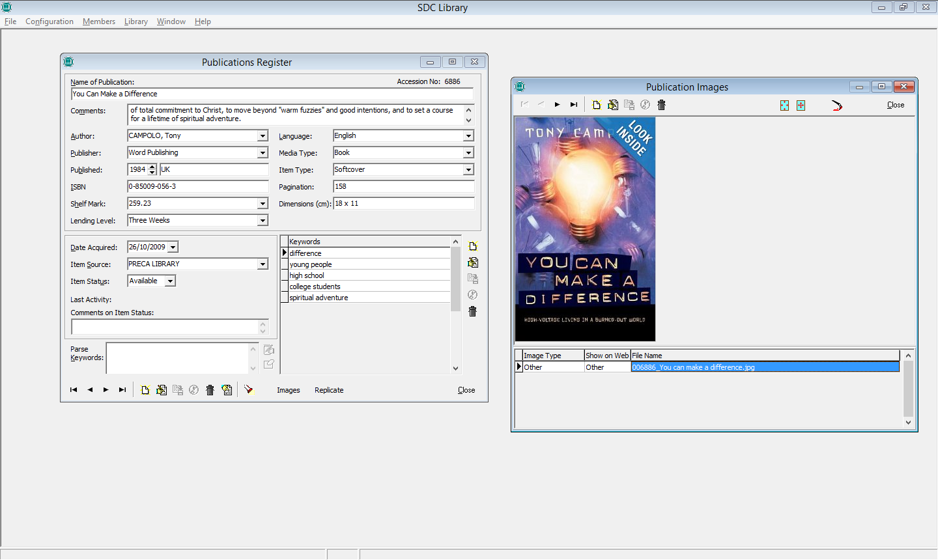Screen dimensions: 938x560
Task: Select keyword row 'spiritual adventure'
Action: pyautogui.click(x=369, y=298)
